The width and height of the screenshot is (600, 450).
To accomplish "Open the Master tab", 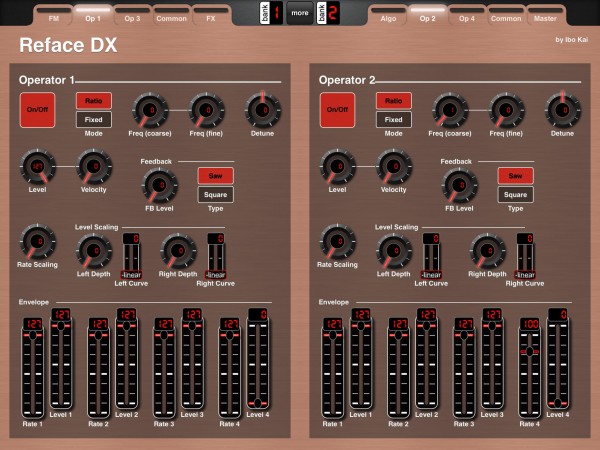I will [545, 16].
